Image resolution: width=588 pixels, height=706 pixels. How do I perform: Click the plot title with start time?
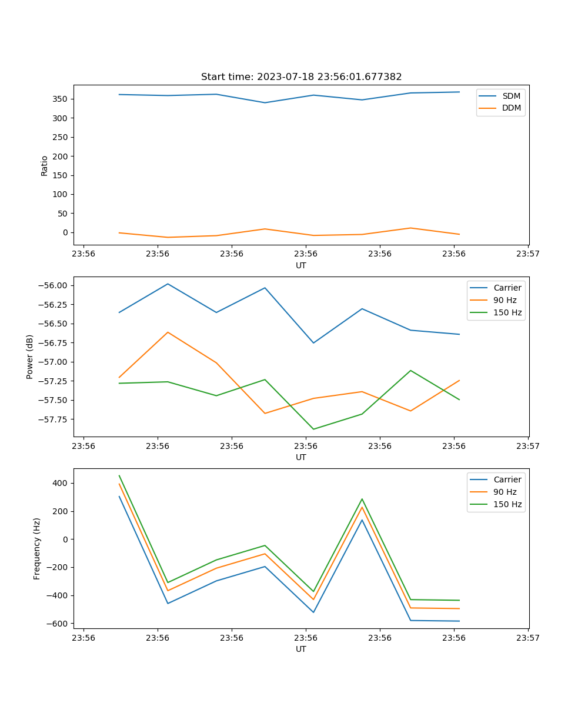pos(301,77)
